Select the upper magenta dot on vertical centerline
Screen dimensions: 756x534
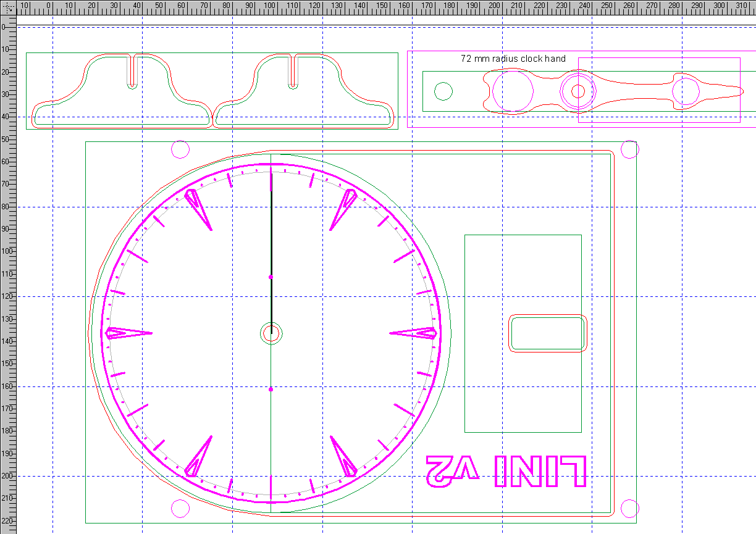click(x=271, y=277)
